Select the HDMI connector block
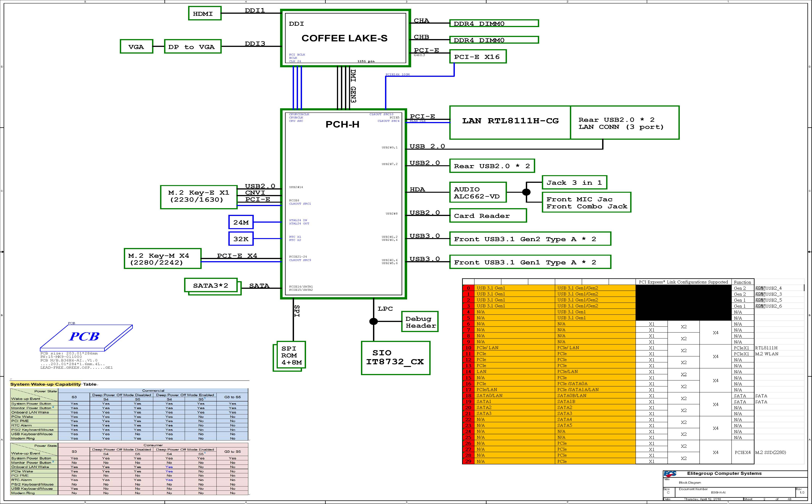This screenshot has height=504, width=812. (205, 13)
